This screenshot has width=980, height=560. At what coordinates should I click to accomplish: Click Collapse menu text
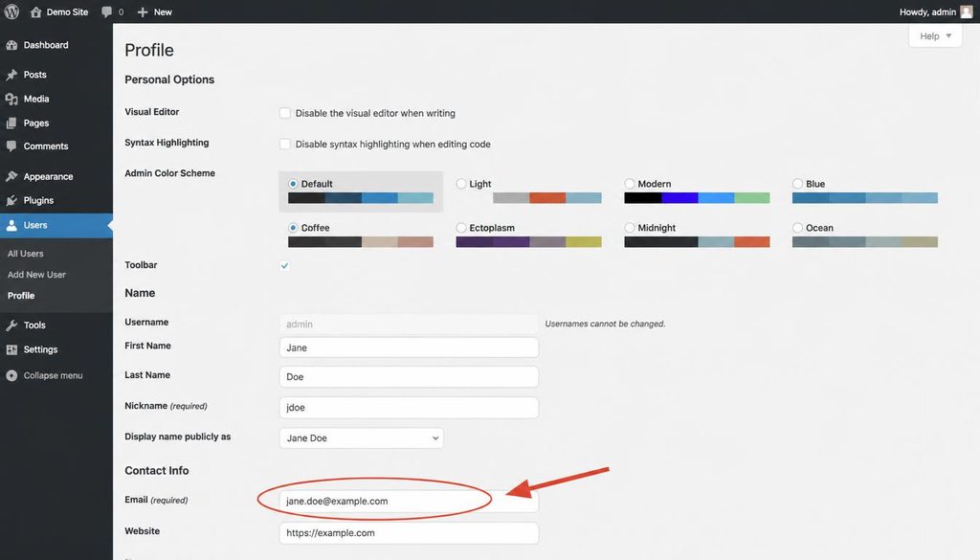tap(54, 375)
